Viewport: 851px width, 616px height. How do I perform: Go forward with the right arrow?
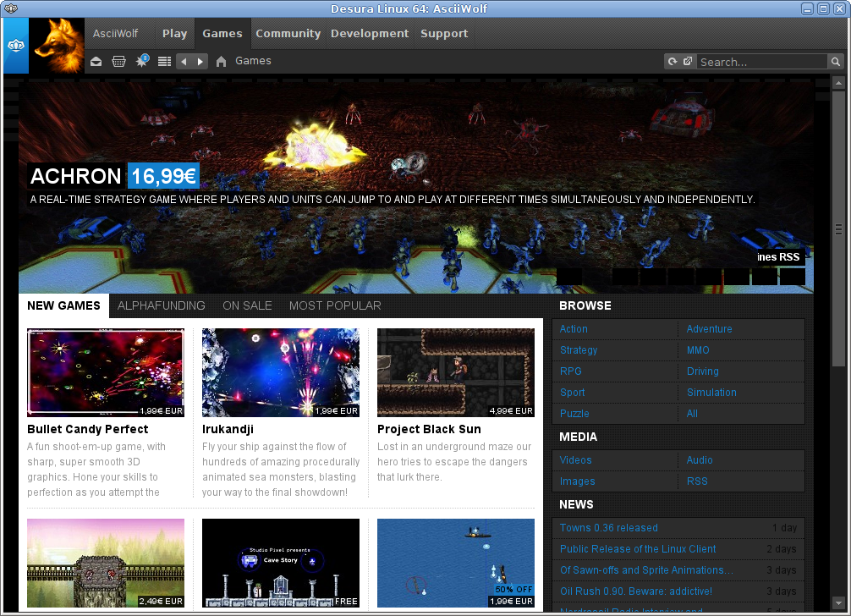click(200, 61)
